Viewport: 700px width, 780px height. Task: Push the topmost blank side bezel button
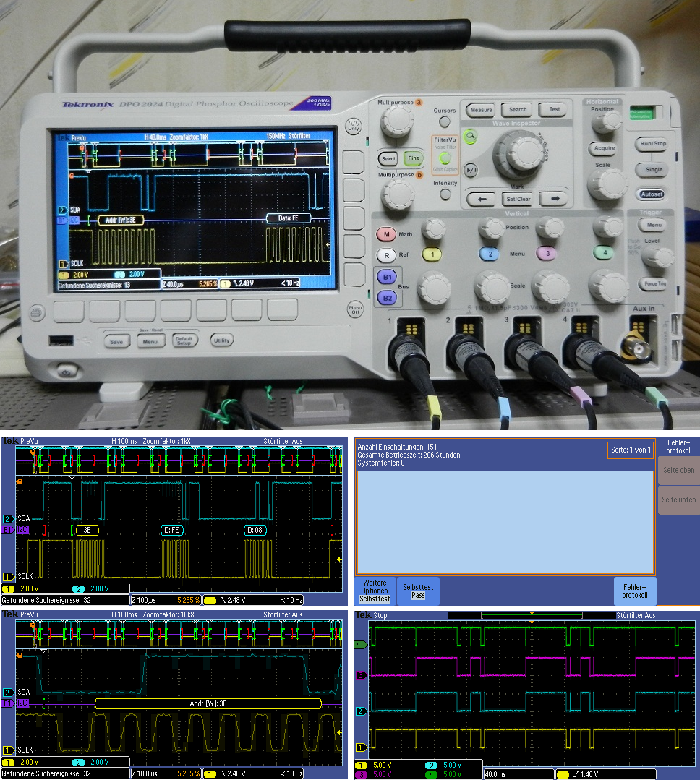click(353, 162)
